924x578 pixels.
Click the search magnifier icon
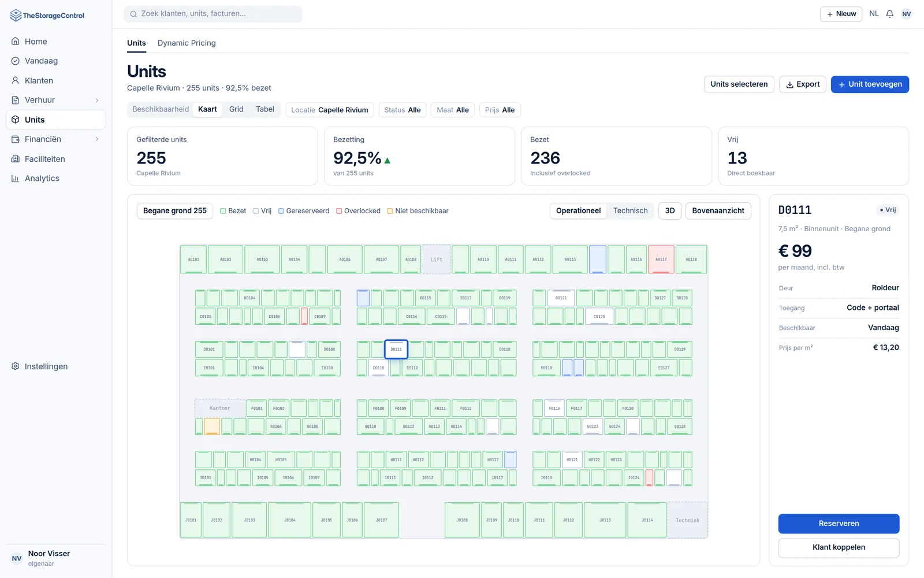coord(133,14)
